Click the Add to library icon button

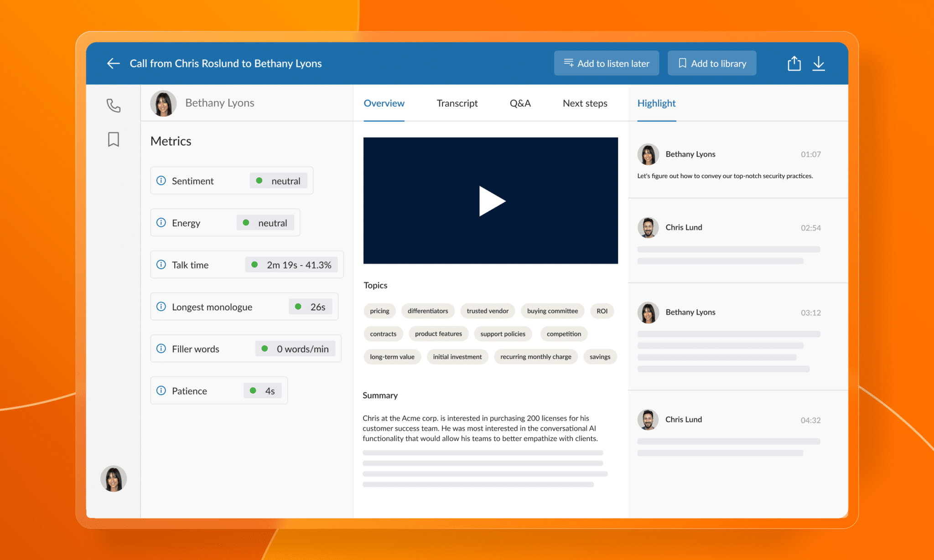coord(712,63)
